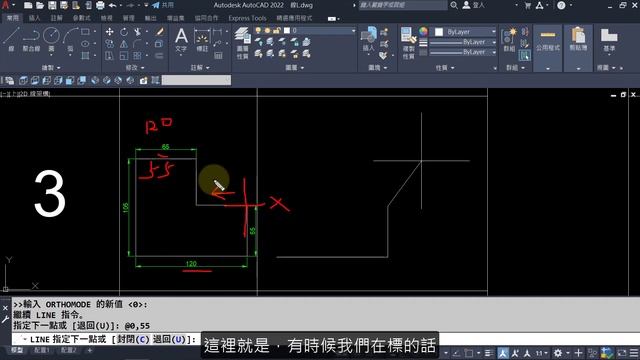
Task: Click the Undo arrow icon
Action: click(x=113, y=5)
